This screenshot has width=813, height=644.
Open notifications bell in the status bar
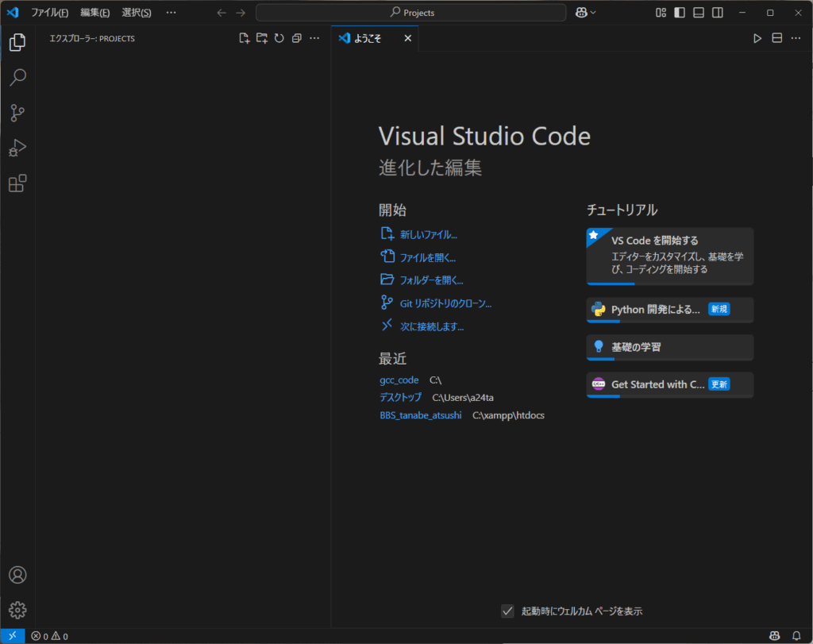coord(796,636)
